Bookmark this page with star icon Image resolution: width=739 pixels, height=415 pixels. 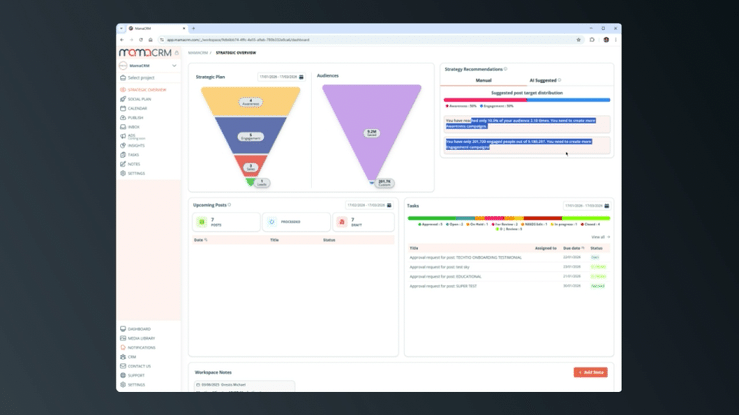coord(578,40)
